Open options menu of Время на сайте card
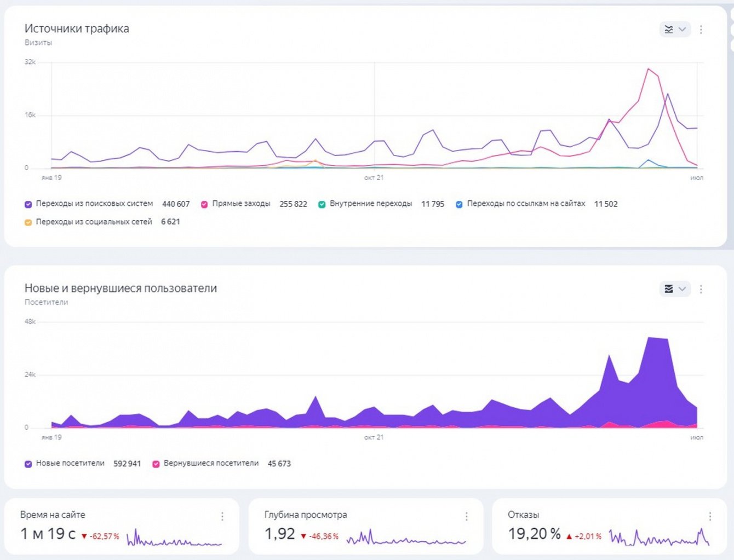The image size is (734, 560). tap(222, 516)
